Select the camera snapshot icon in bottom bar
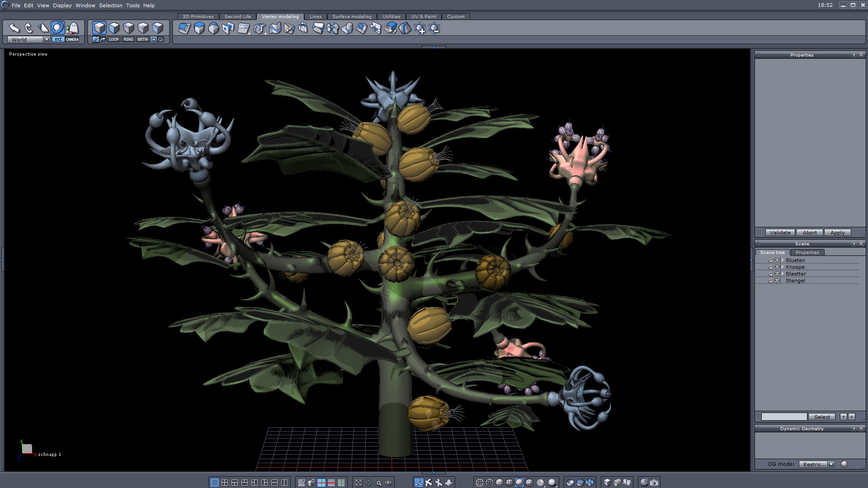The height and width of the screenshot is (488, 868). click(x=654, y=483)
